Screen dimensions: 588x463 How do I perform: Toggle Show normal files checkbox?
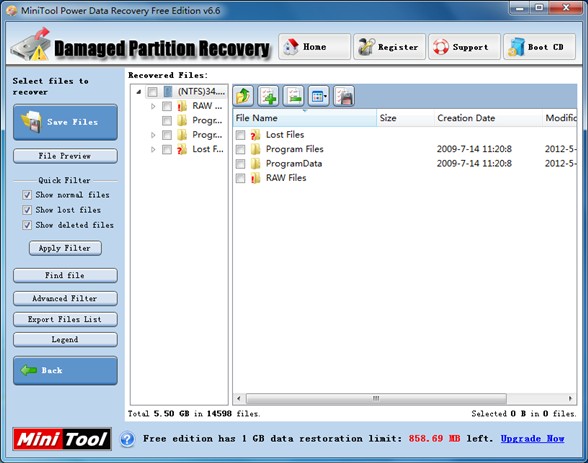(x=27, y=195)
